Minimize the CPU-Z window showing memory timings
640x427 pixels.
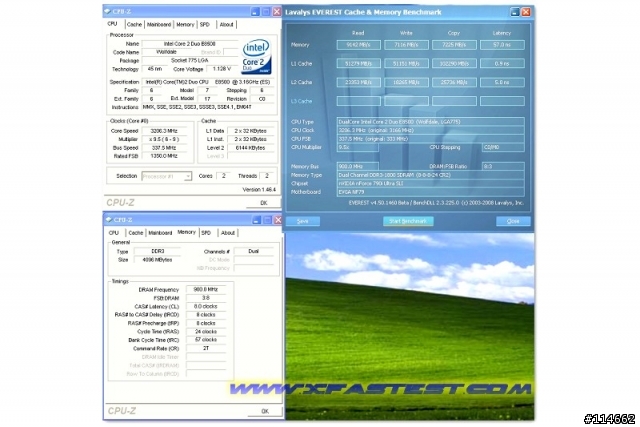256,220
